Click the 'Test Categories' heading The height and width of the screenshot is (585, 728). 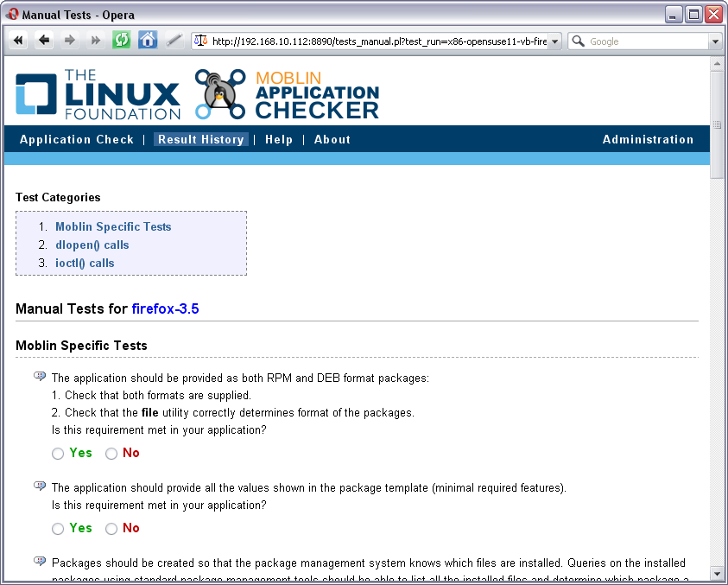[x=58, y=198]
